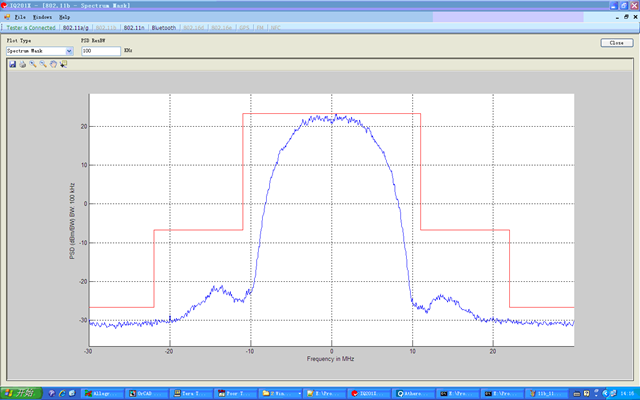This screenshot has height=400, width=640.
Task: Select the greyed NFC tab
Action: (x=276, y=28)
